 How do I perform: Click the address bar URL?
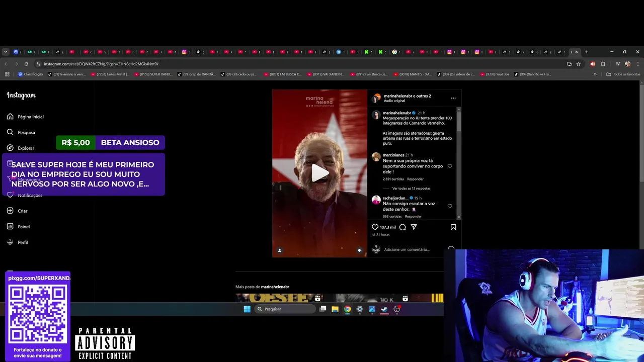click(x=101, y=64)
